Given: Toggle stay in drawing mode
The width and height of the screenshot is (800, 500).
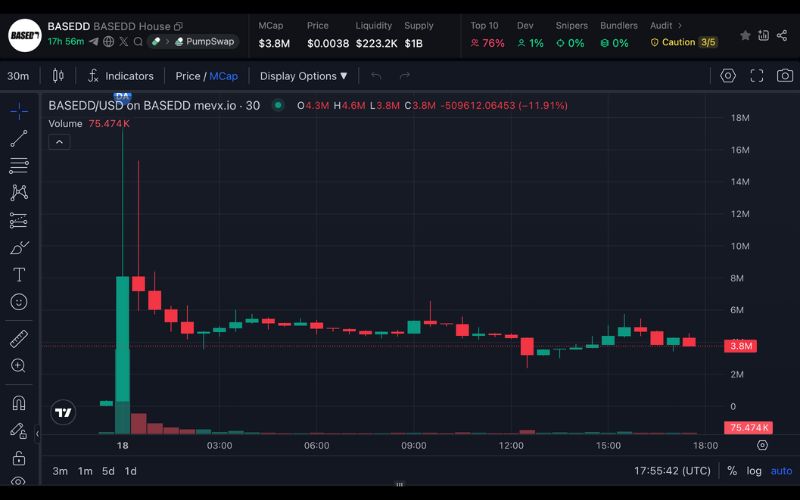Looking at the screenshot, I should (19, 431).
